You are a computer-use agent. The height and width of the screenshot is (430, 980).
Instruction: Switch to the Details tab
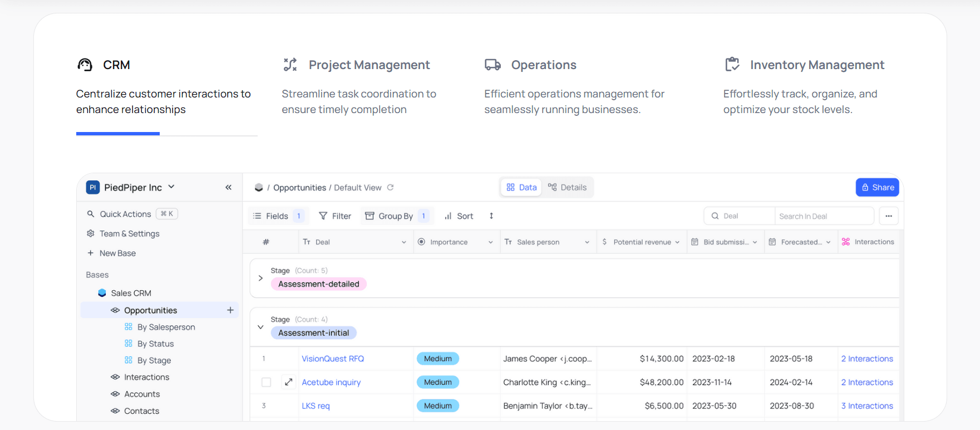pos(567,187)
